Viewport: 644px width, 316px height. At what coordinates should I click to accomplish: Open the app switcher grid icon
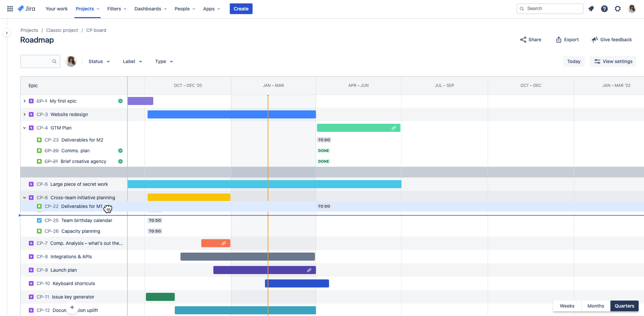coord(10,9)
